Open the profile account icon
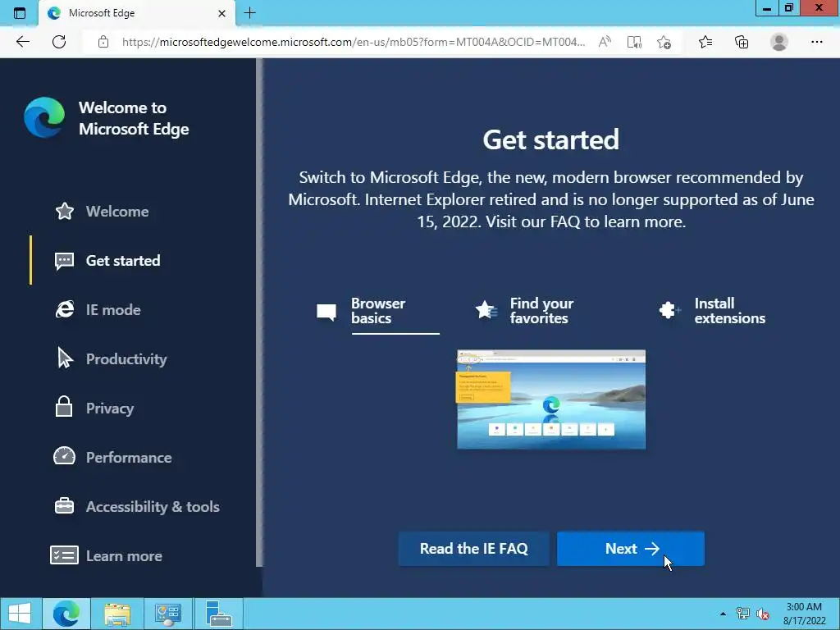 click(779, 42)
